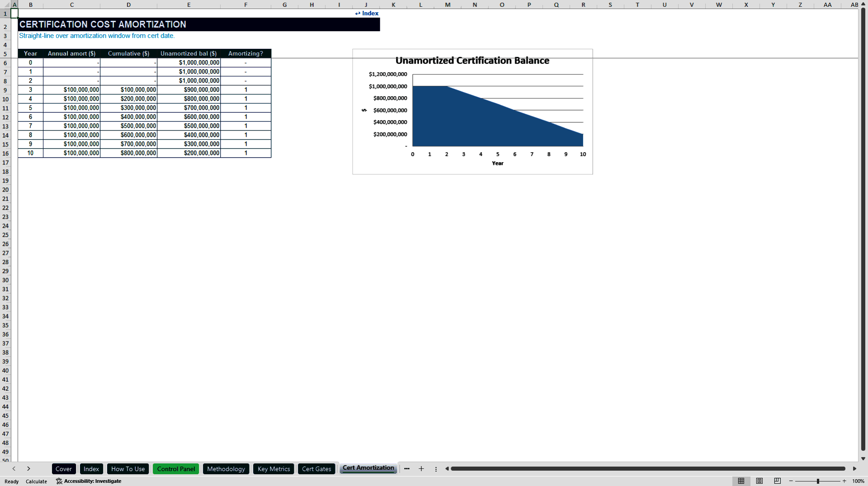
Task: Switch to Normal view icon
Action: click(x=741, y=481)
